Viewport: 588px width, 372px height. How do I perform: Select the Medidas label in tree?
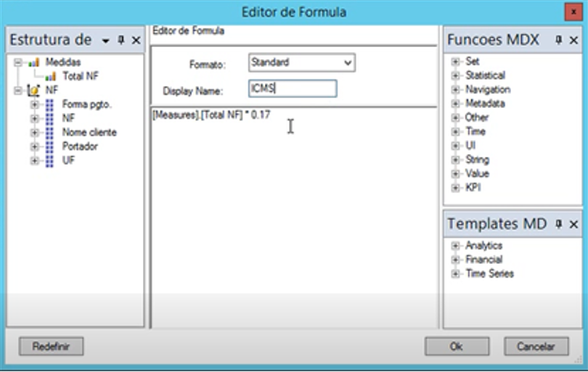63,62
